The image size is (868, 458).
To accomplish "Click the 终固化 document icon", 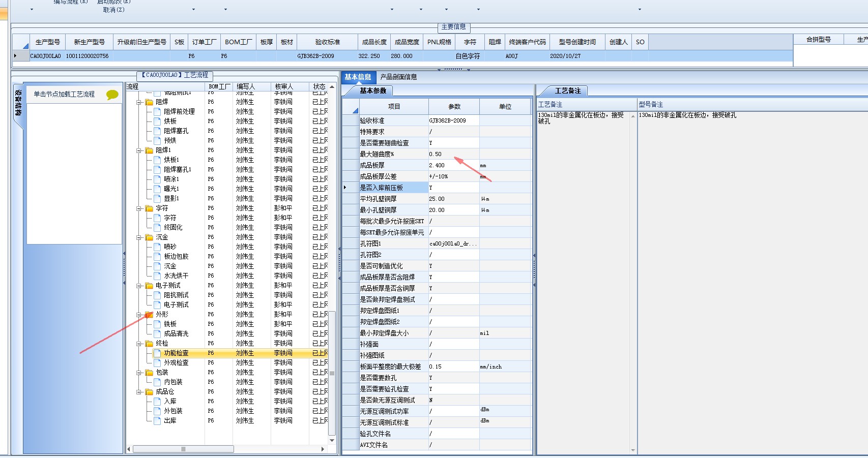I will (158, 228).
